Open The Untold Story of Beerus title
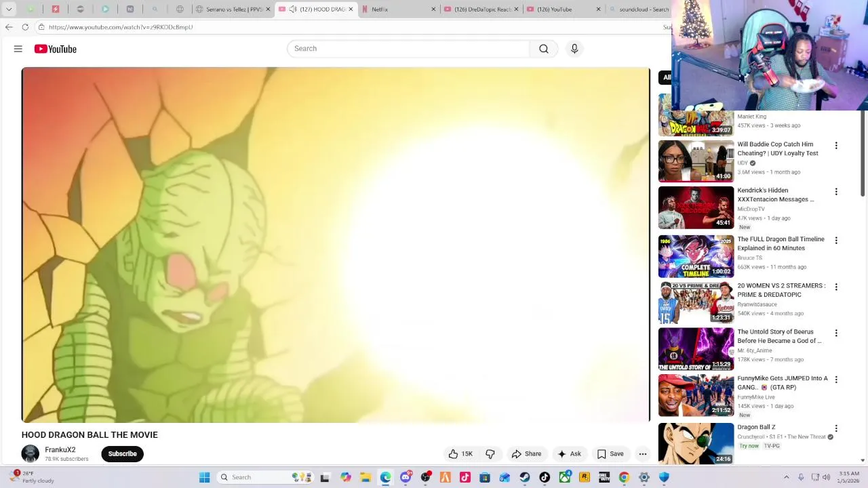The height and width of the screenshot is (488, 868). (779, 336)
